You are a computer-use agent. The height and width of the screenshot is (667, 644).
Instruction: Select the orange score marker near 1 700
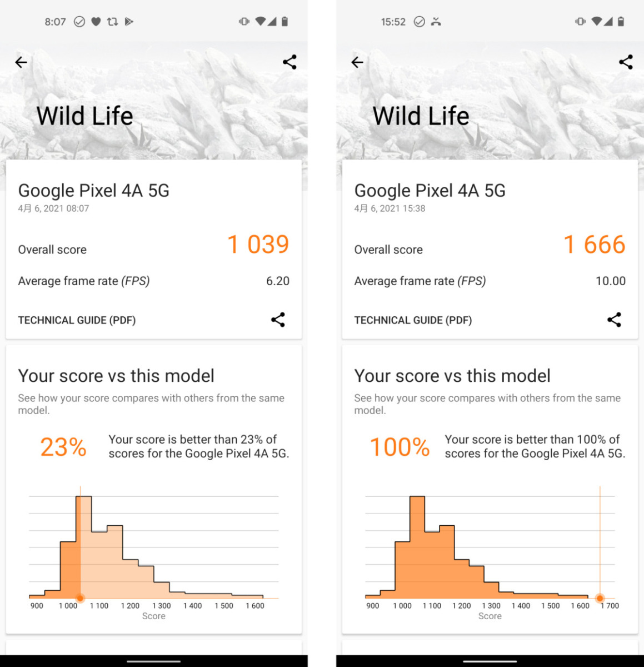pyautogui.click(x=600, y=598)
